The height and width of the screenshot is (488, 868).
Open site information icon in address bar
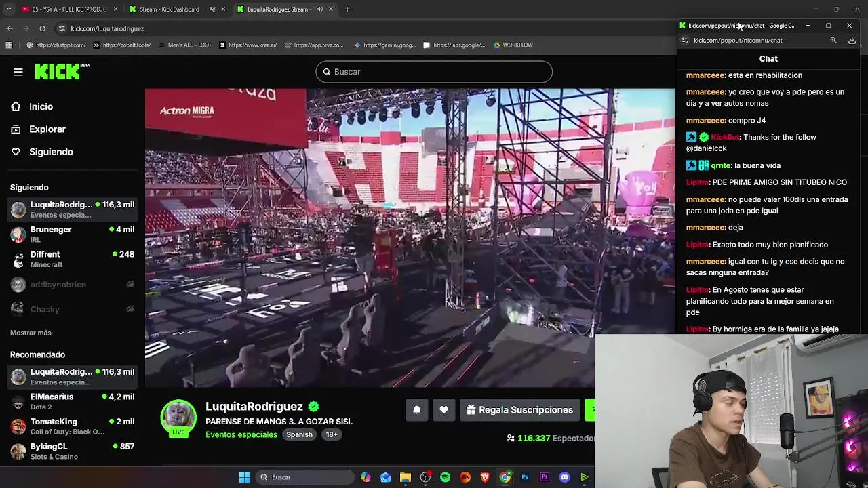(x=62, y=28)
